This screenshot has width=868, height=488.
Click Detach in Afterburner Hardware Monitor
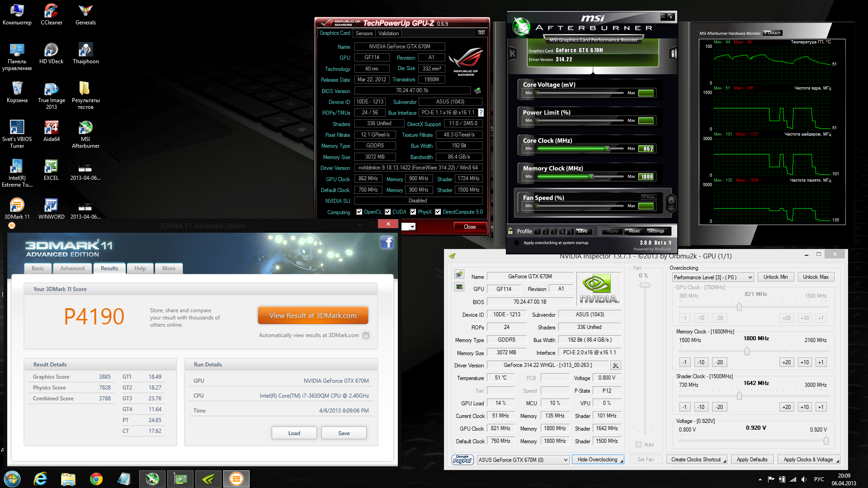click(772, 33)
